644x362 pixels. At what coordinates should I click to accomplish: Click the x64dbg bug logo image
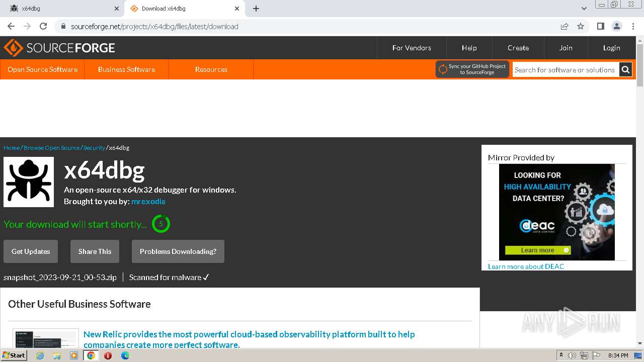(29, 182)
